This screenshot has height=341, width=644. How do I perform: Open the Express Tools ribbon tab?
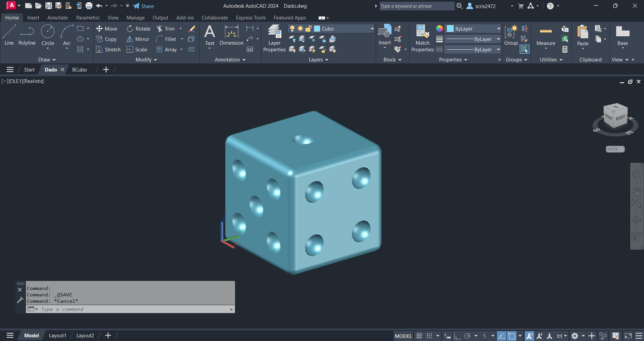[250, 18]
